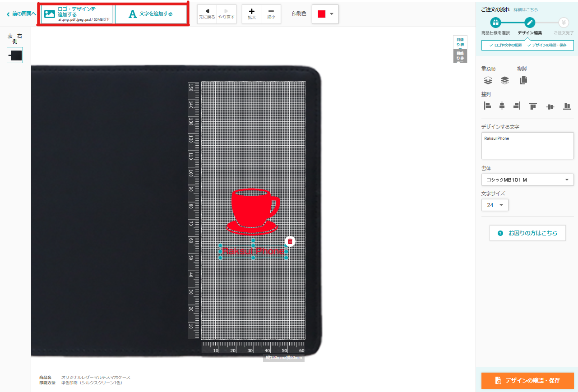
Task: Click 縦150mm×横60mm size label
Action: click(x=284, y=358)
